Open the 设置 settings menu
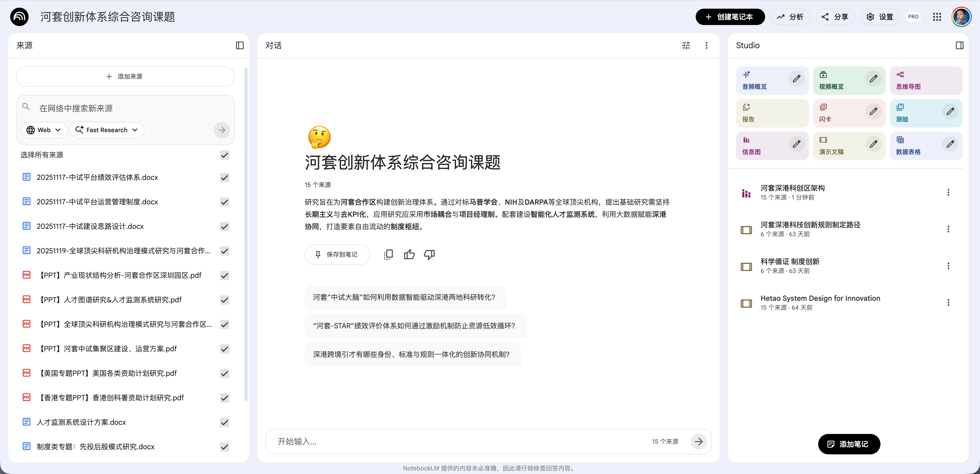Screen dimensions: 980x474 click(x=880, y=17)
